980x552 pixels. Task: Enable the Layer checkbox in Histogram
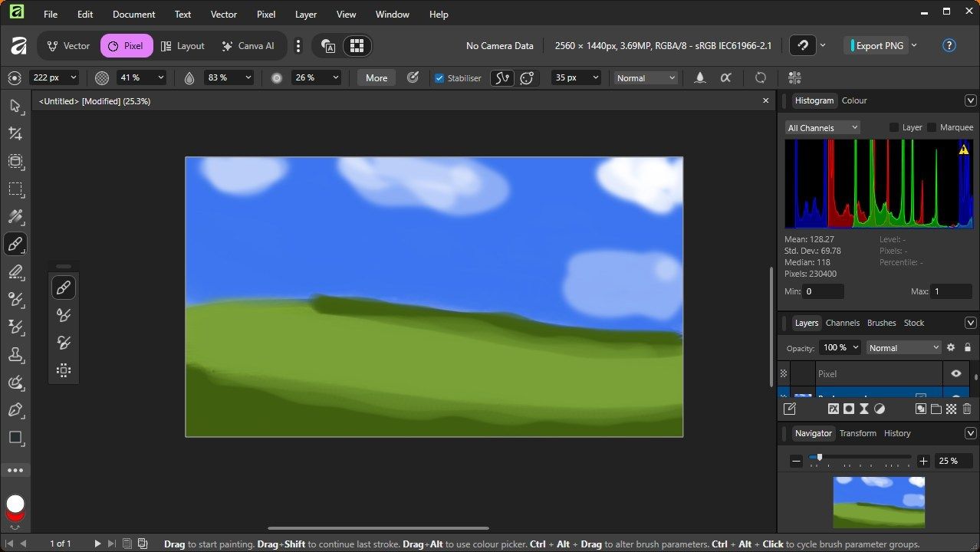point(893,127)
